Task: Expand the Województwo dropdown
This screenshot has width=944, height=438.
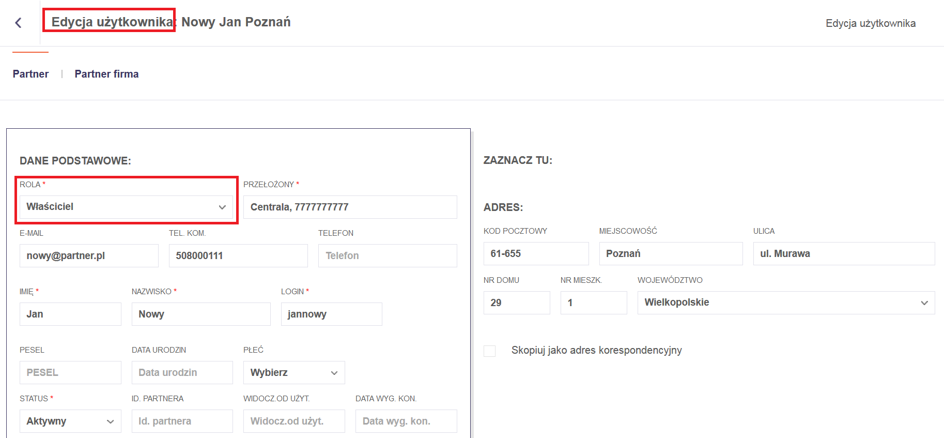Action: point(785,303)
